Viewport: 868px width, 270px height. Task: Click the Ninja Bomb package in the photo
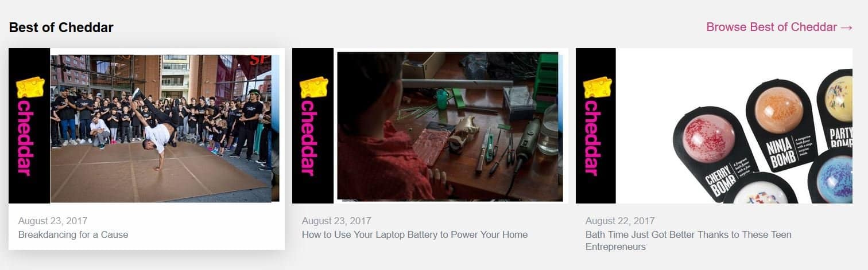(784, 129)
